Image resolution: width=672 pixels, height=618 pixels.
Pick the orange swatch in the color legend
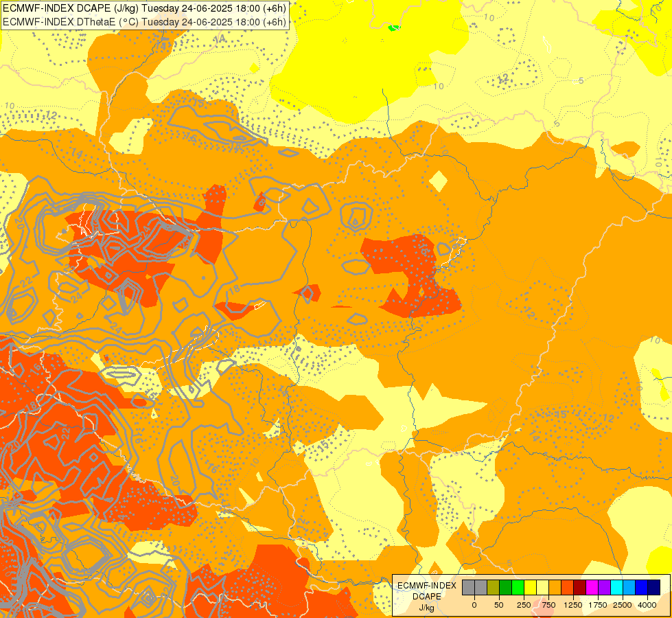555,587
